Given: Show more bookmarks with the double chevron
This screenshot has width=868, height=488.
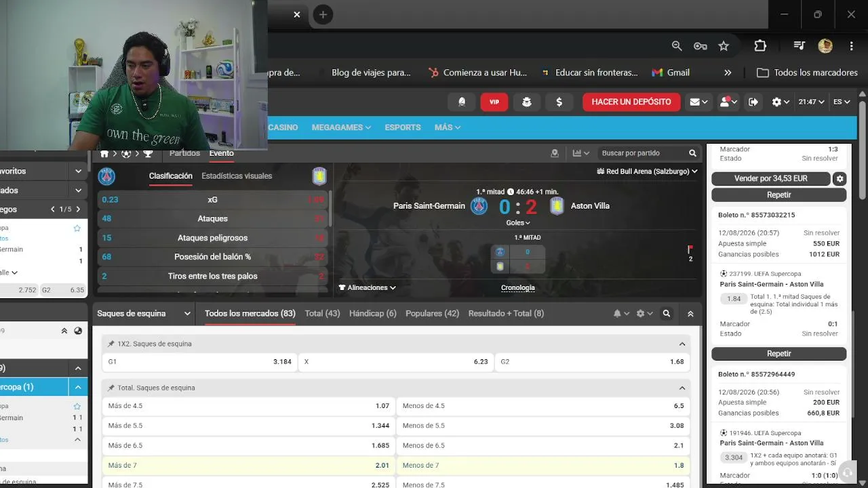Looking at the screenshot, I should coord(728,73).
